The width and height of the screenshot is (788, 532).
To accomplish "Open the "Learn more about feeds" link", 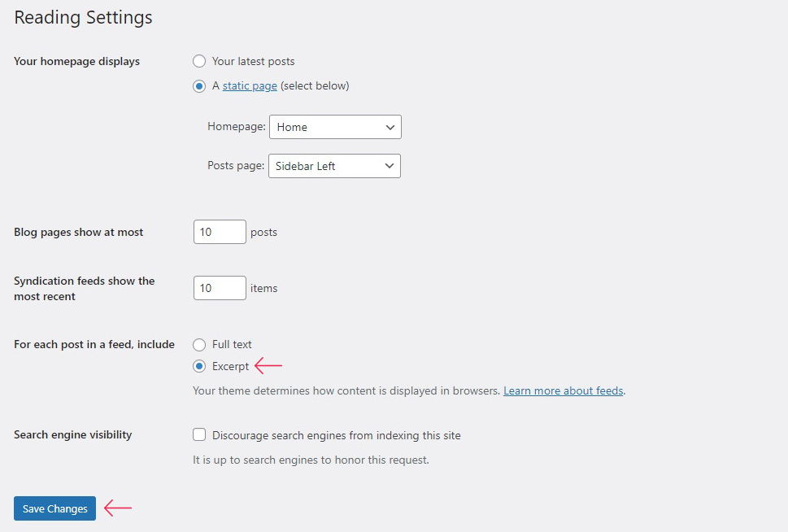I will pos(563,391).
